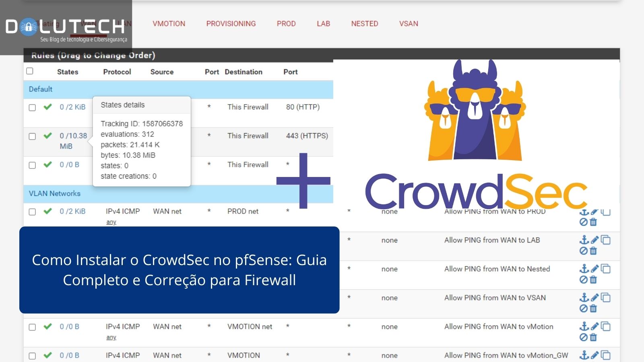Edit the Allow PING from WAN to LAB rule
644x362 pixels.
pyautogui.click(x=594, y=240)
